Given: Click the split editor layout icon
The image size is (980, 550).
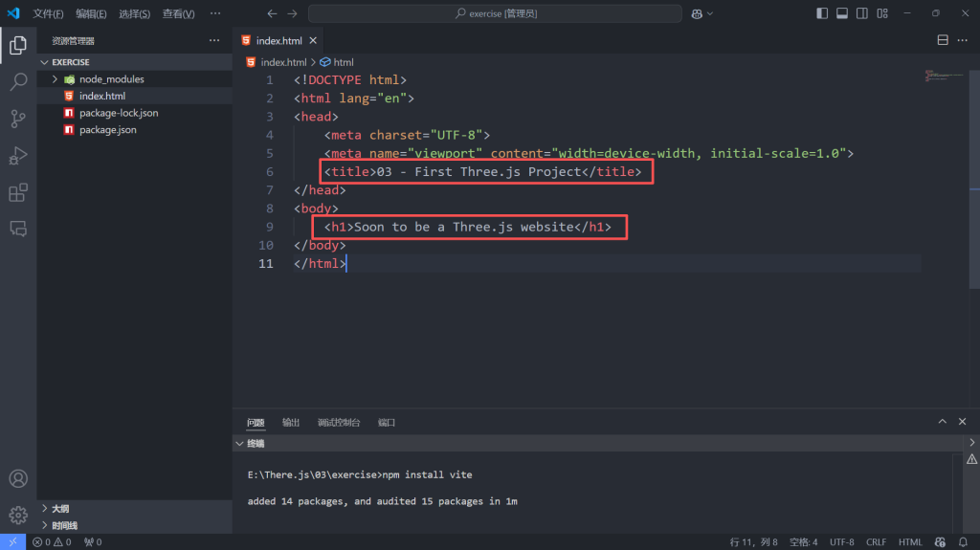Looking at the screenshot, I should (x=943, y=41).
